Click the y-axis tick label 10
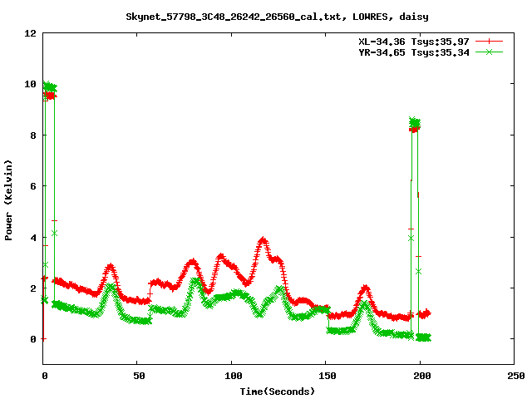Screen dimensions: 532x399 tap(30, 84)
